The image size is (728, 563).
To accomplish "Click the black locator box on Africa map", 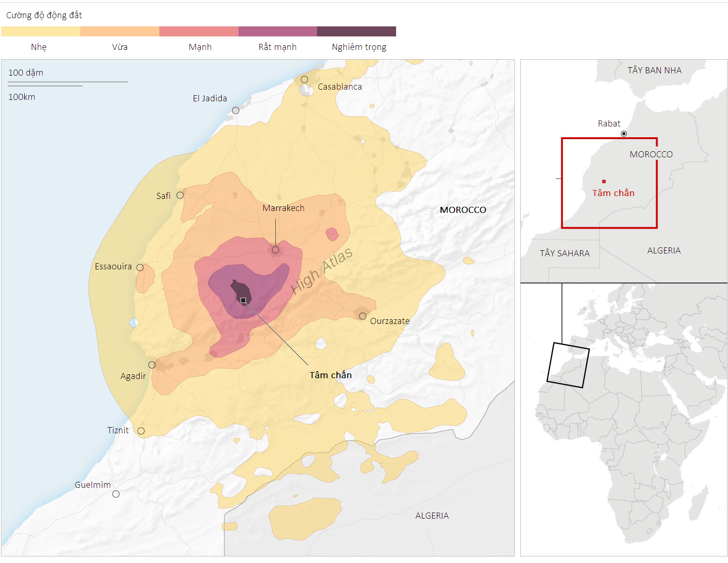I will [568, 365].
